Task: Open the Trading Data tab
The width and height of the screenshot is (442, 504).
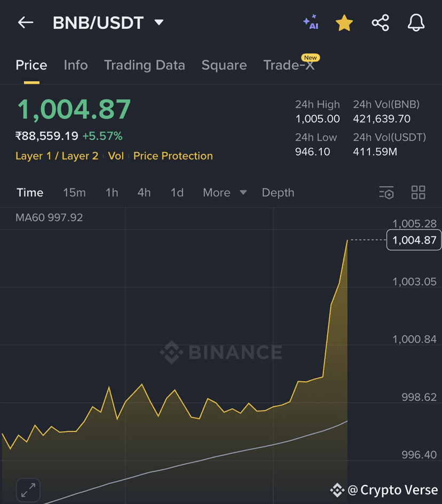Action: [x=145, y=65]
